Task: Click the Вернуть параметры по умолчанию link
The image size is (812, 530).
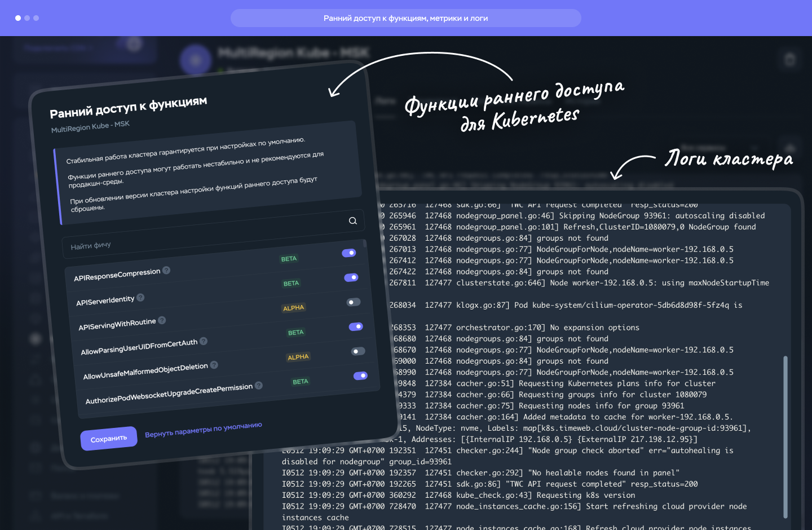Action: pyautogui.click(x=204, y=430)
